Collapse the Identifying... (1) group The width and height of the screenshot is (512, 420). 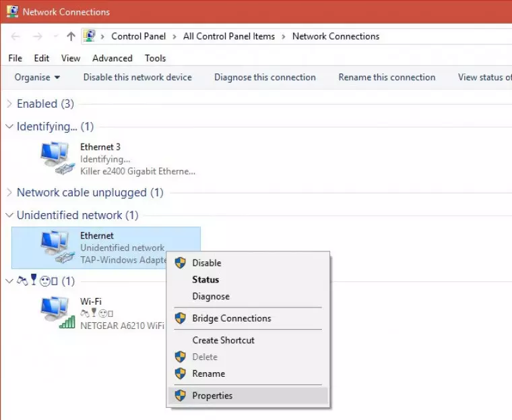[x=9, y=127]
